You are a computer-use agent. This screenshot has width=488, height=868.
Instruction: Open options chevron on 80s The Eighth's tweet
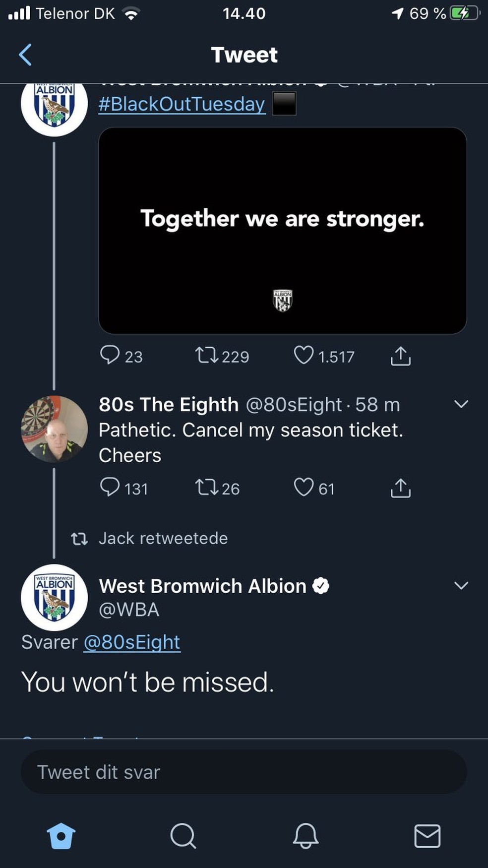461,404
